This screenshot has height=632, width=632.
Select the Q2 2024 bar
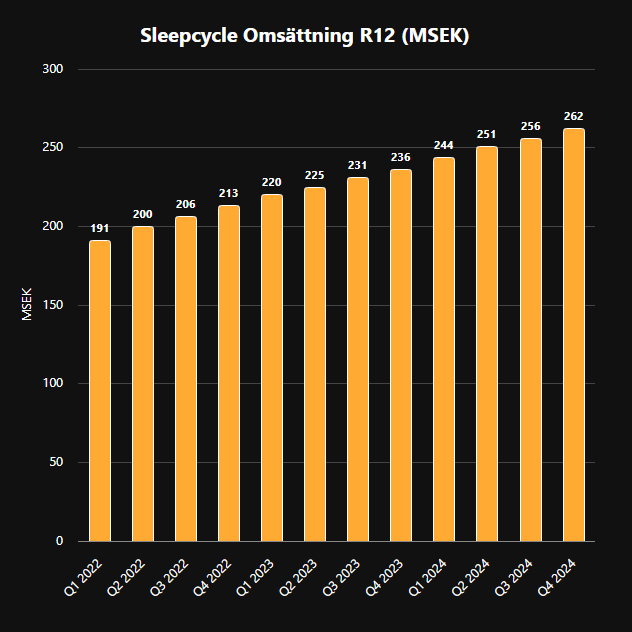tap(487, 344)
